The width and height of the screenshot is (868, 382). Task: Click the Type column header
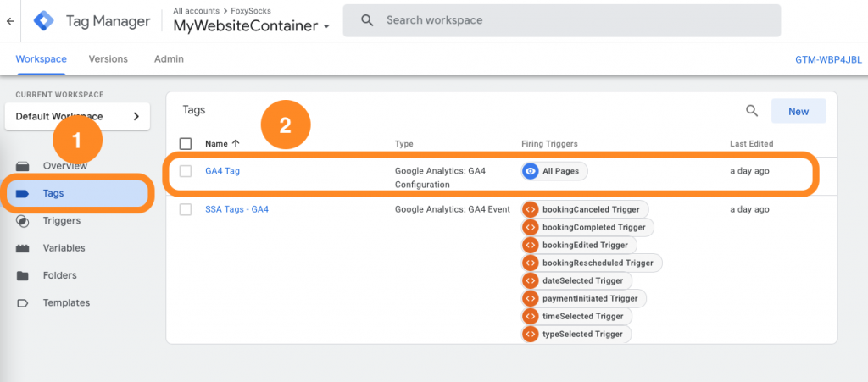(404, 144)
